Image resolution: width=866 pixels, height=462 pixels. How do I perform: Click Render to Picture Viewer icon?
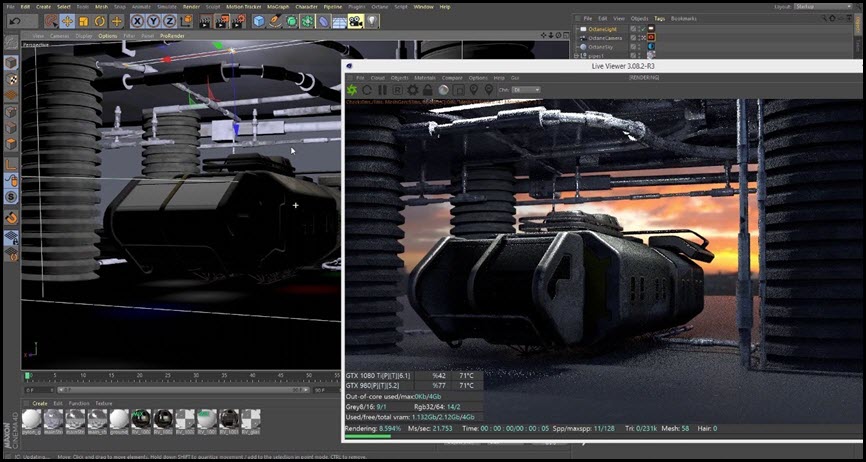221,21
